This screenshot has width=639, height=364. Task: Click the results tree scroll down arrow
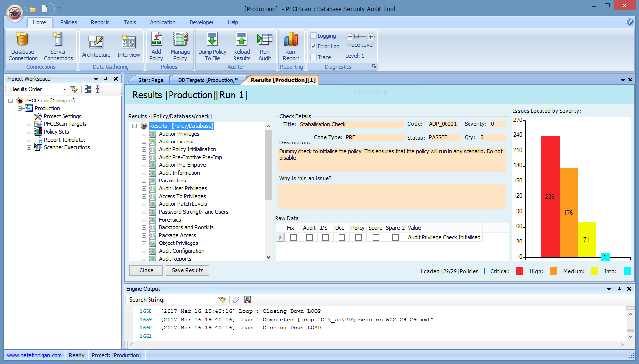[268, 257]
